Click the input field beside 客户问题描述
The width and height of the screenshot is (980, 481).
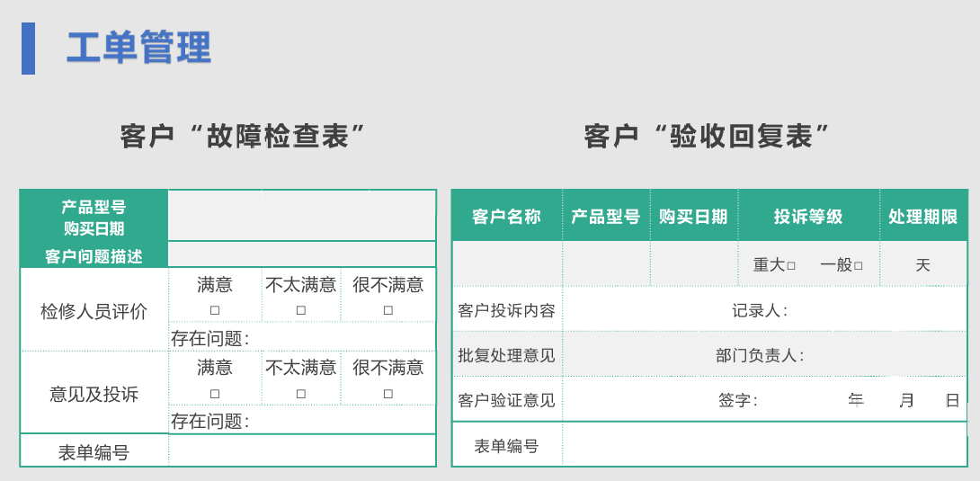pos(302,254)
